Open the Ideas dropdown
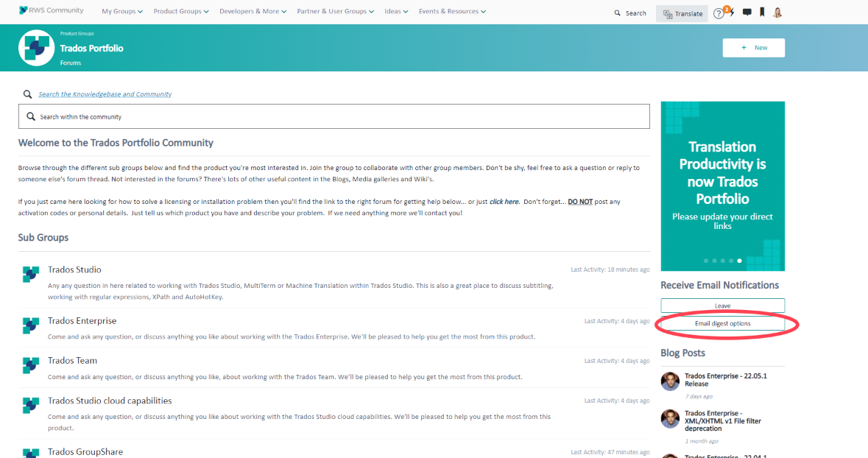 tap(396, 11)
